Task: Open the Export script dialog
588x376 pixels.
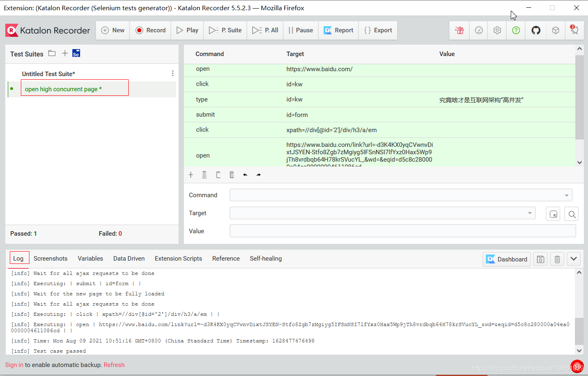Action: tap(378, 30)
